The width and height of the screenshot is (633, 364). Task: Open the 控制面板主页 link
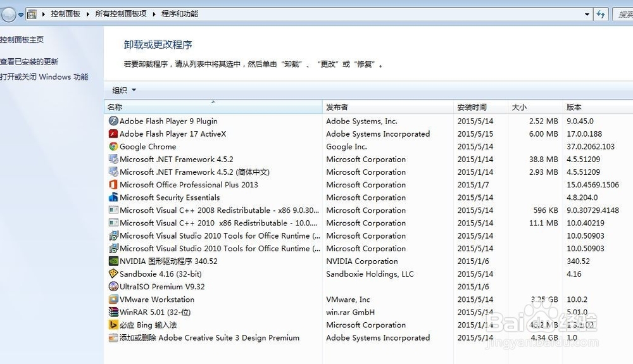click(22, 39)
